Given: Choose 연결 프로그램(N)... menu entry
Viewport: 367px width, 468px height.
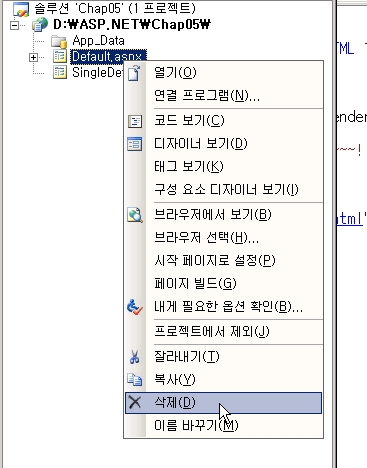Looking at the screenshot, I should click(223, 96).
